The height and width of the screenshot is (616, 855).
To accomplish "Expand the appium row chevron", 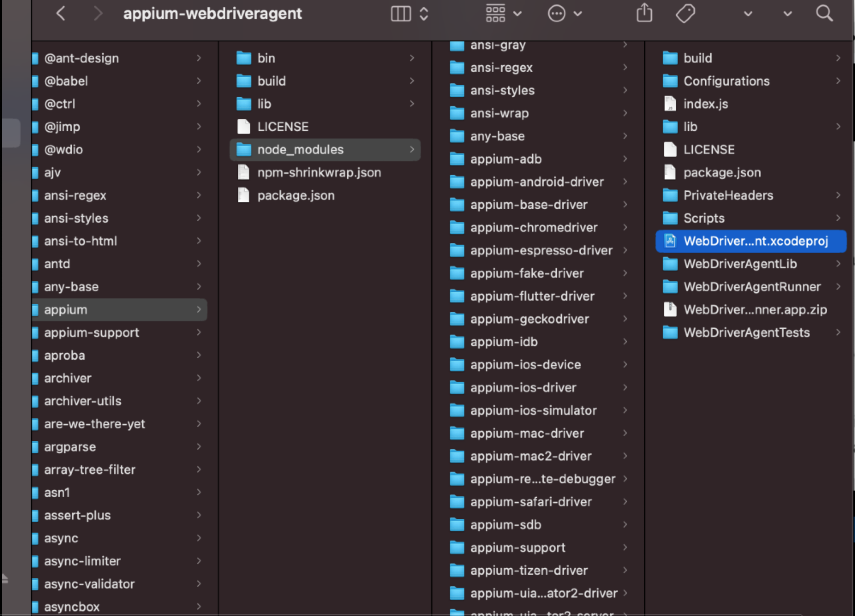I will point(199,309).
